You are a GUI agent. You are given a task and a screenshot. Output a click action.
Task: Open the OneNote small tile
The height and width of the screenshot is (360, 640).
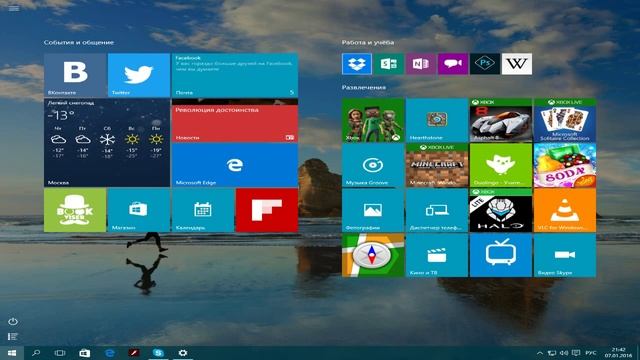pos(421,64)
